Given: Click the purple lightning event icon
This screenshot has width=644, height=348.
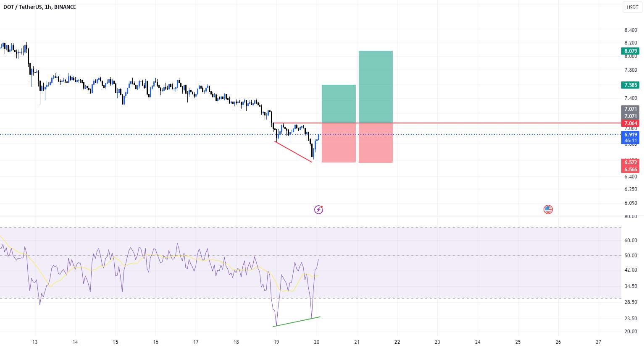Looking at the screenshot, I should (319, 209).
